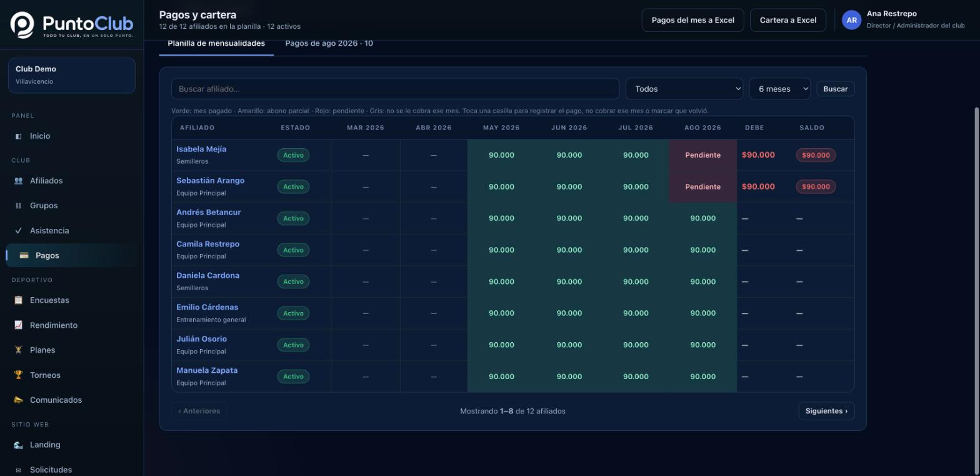Screen dimensions: 980x476
Task: Open the 6 meses range dropdown
Action: pos(780,89)
